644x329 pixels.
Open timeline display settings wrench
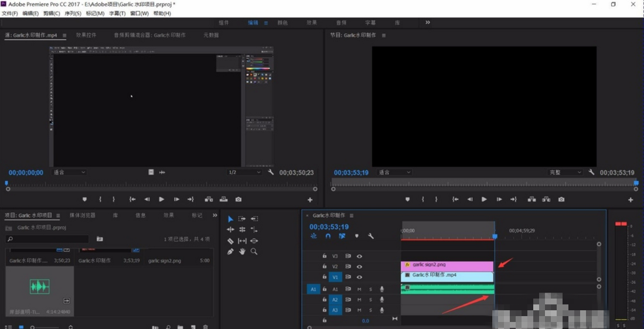point(371,237)
